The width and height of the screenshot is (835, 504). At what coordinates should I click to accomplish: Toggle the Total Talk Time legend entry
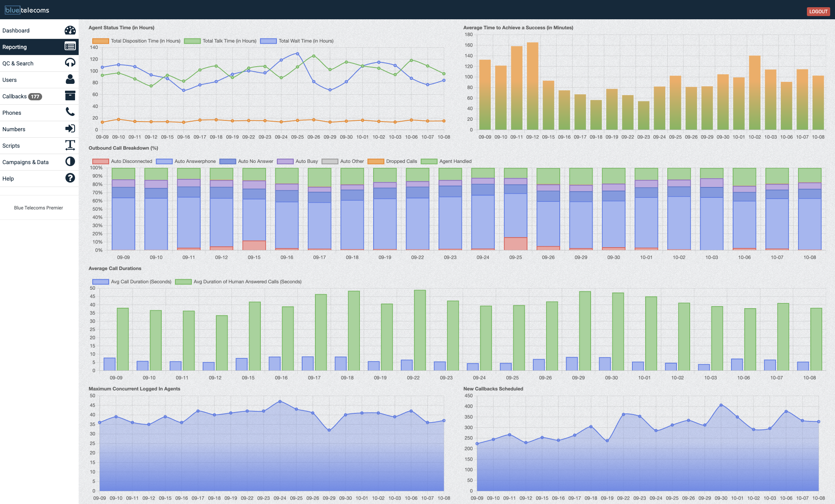pos(229,41)
